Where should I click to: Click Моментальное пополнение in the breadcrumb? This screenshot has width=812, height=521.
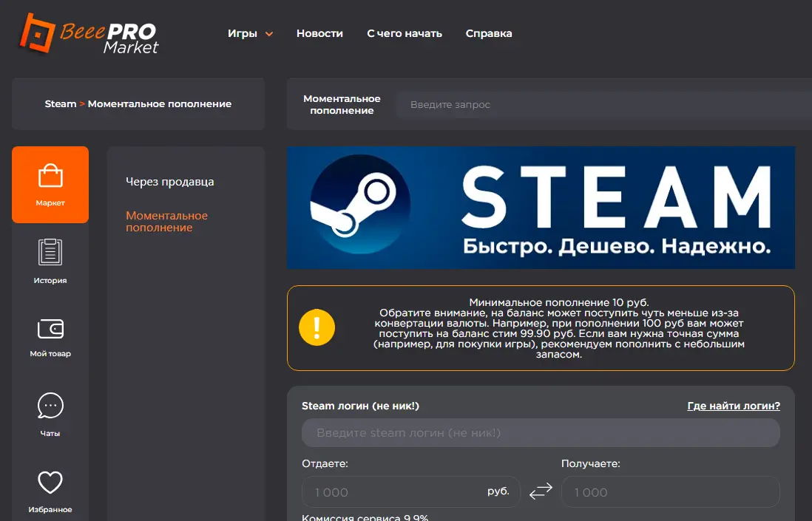point(160,104)
